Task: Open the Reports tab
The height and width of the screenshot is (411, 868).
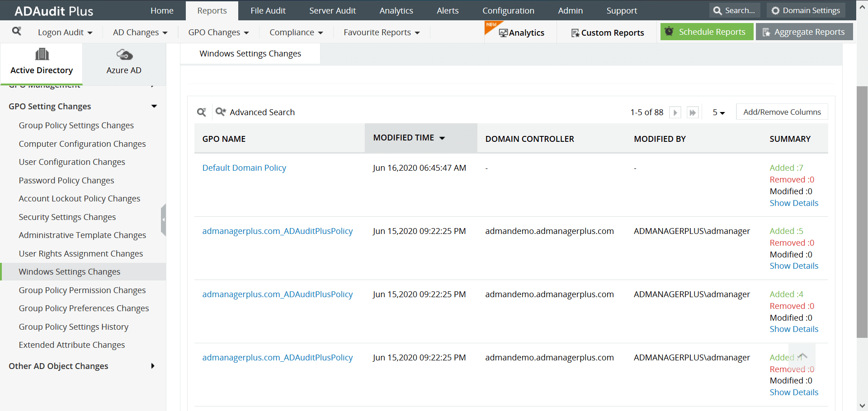Action: tap(212, 10)
